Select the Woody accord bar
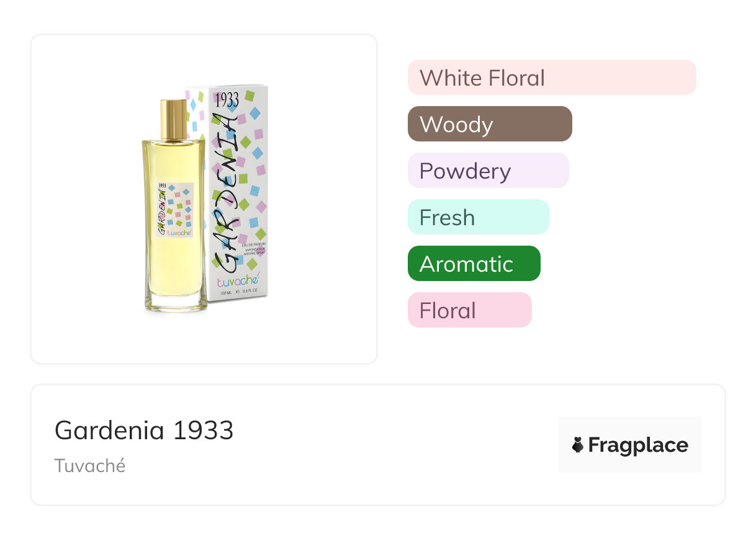The width and height of the screenshot is (756, 536). coord(489,124)
